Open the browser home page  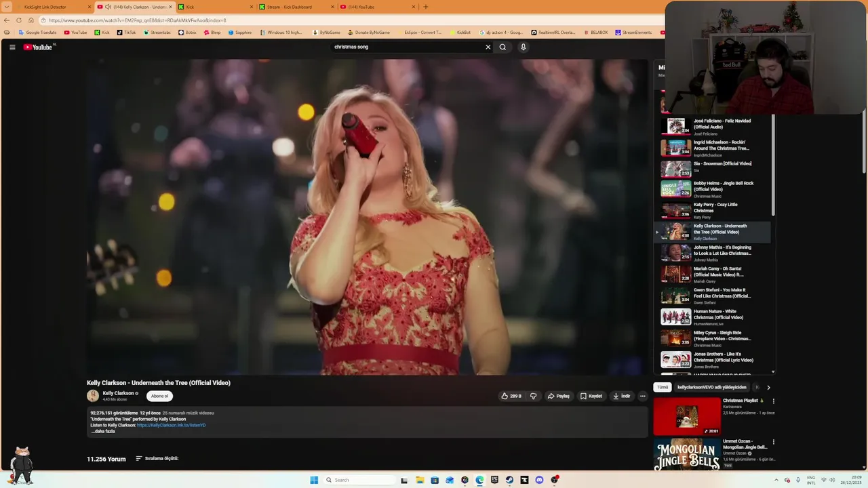pyautogui.click(x=31, y=20)
